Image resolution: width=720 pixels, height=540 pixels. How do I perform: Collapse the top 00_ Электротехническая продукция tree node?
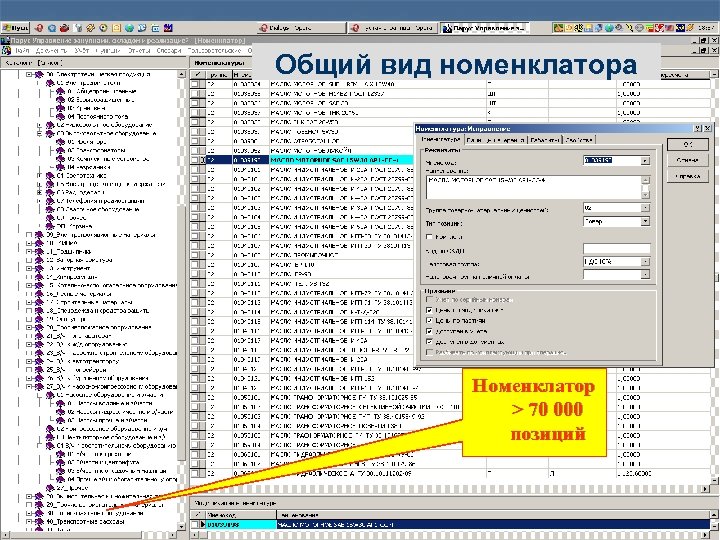[x=29, y=74]
